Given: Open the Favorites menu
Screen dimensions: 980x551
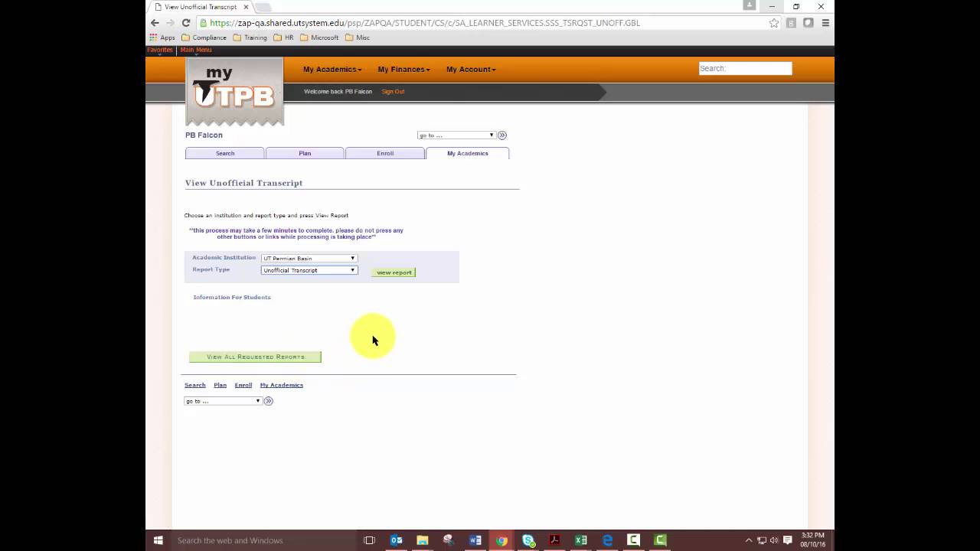Looking at the screenshot, I should (x=160, y=50).
